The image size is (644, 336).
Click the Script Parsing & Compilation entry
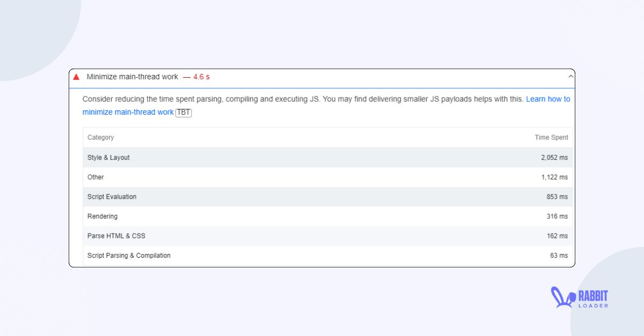tap(129, 256)
